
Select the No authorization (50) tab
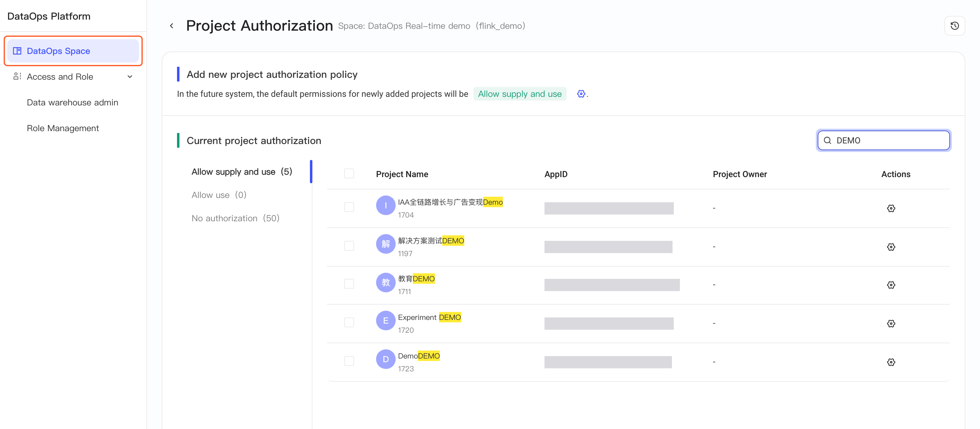click(236, 218)
